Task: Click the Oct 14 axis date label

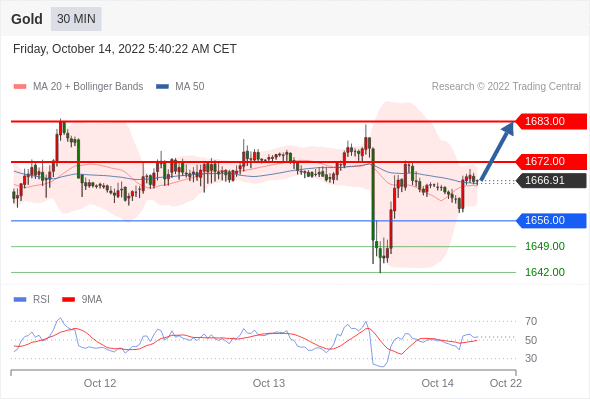Action: 438,383
